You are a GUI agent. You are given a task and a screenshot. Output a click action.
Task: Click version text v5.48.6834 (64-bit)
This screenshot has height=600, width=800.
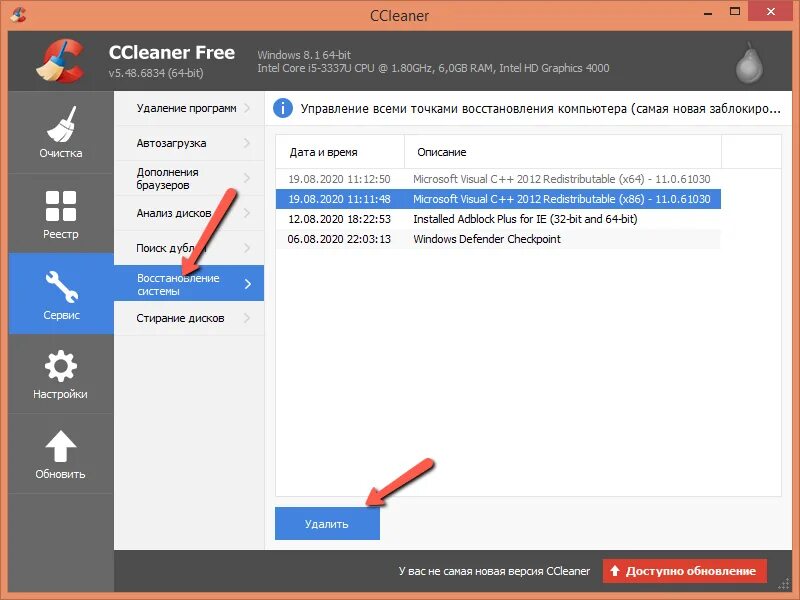pyautogui.click(x=156, y=73)
